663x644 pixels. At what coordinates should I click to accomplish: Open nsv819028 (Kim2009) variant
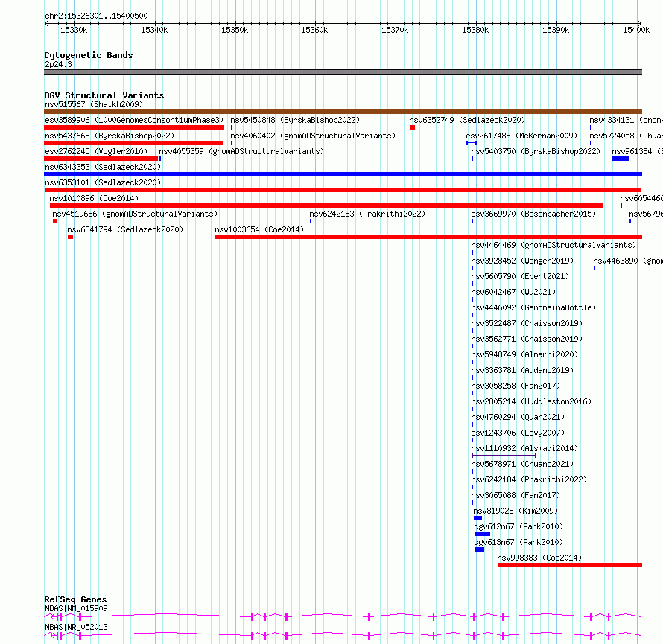pos(516,511)
